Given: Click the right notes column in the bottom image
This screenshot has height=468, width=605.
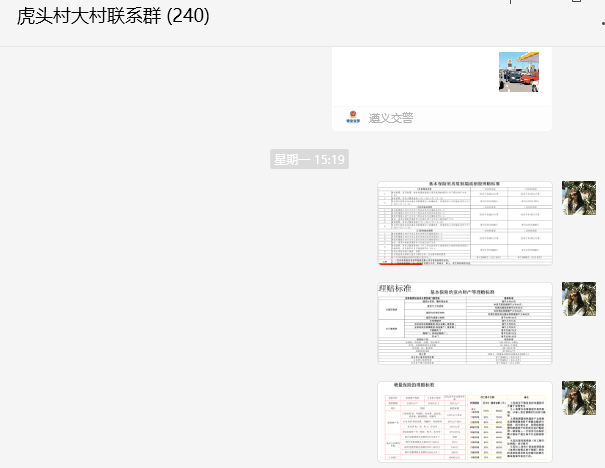Looking at the screenshot, I should coord(530,425).
